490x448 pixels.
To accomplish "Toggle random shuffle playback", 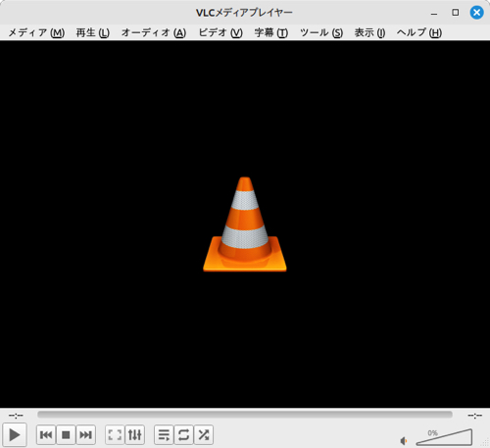I will pyautogui.click(x=204, y=435).
